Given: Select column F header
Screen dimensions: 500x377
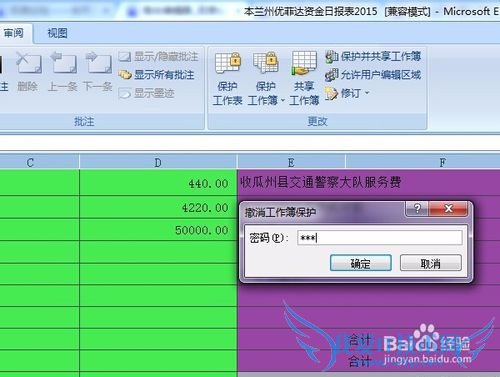Looking at the screenshot, I should (x=423, y=162).
